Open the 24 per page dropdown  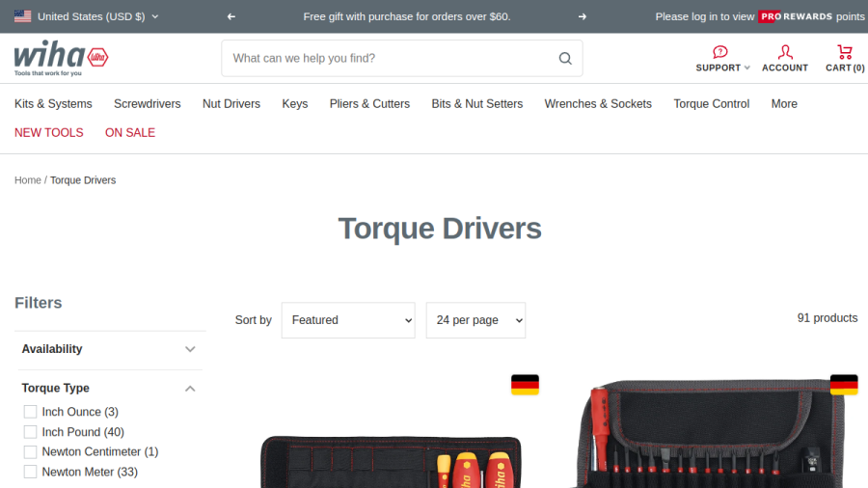[475, 320]
